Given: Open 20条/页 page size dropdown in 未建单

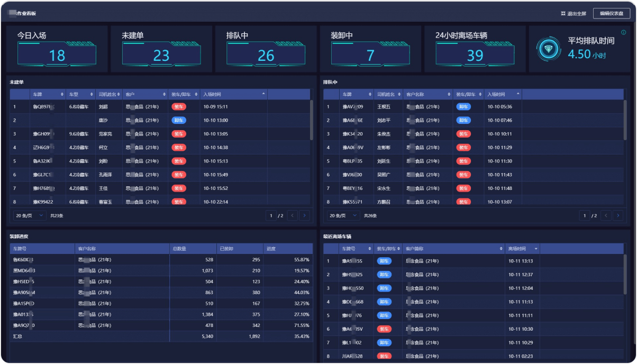Looking at the screenshot, I should [x=30, y=215].
